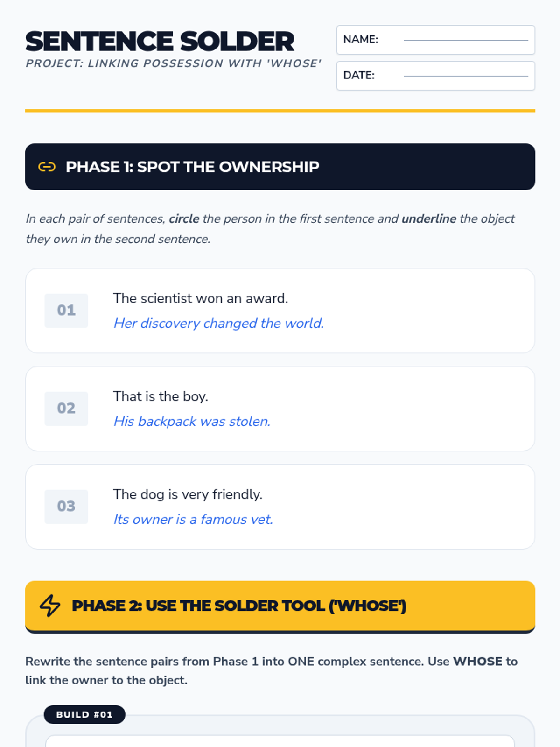Viewport: 560px width, 747px height.
Task: Click the project subtitle about 'WHOSE'
Action: [174, 63]
